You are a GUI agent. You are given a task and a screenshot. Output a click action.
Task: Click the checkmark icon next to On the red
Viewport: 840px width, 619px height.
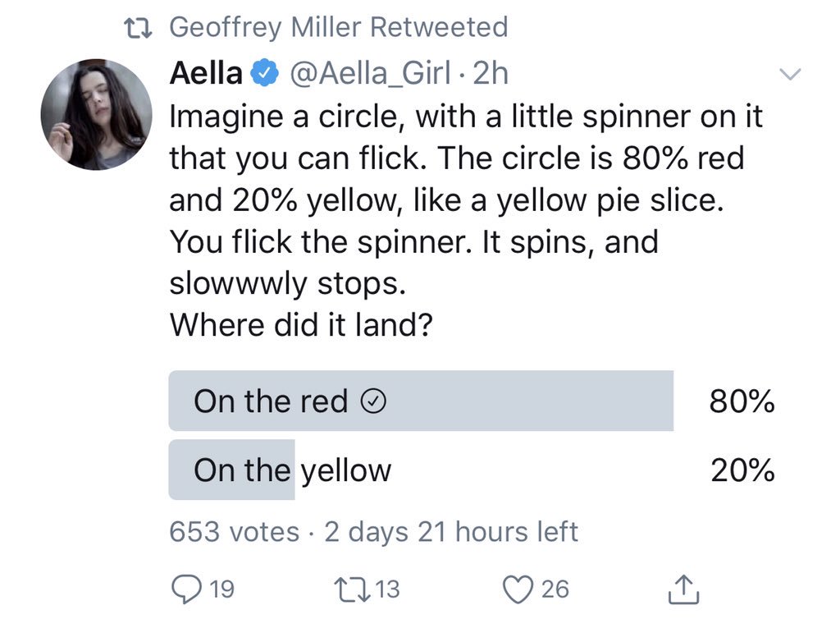(373, 401)
